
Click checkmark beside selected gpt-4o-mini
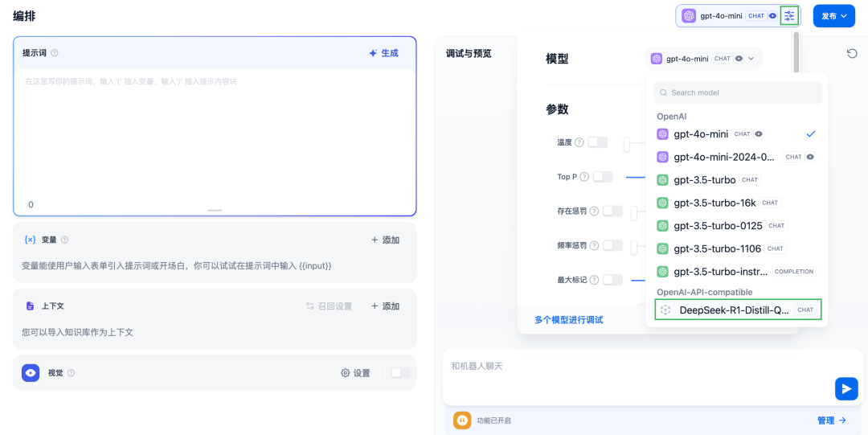pos(811,133)
